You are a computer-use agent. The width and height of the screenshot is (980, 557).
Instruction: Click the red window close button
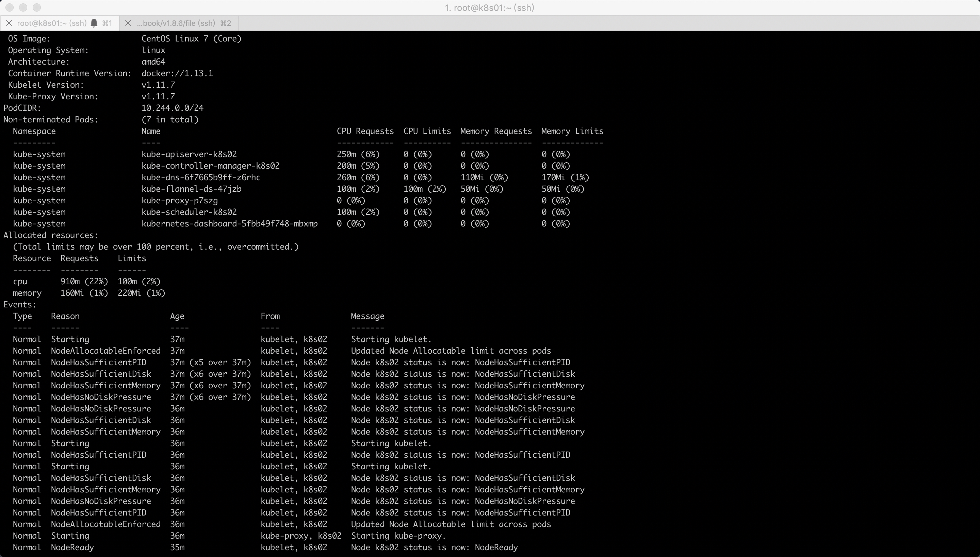[x=10, y=7]
